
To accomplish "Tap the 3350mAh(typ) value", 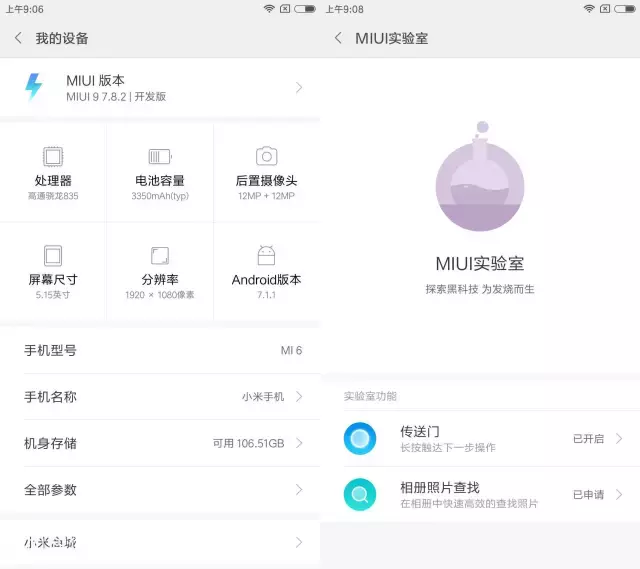I will 160,196.
